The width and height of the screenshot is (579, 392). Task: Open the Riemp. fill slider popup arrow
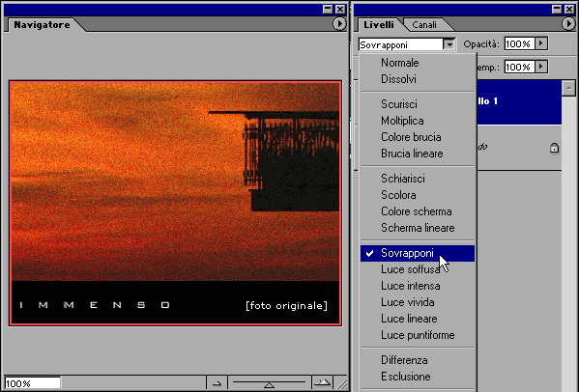point(541,67)
